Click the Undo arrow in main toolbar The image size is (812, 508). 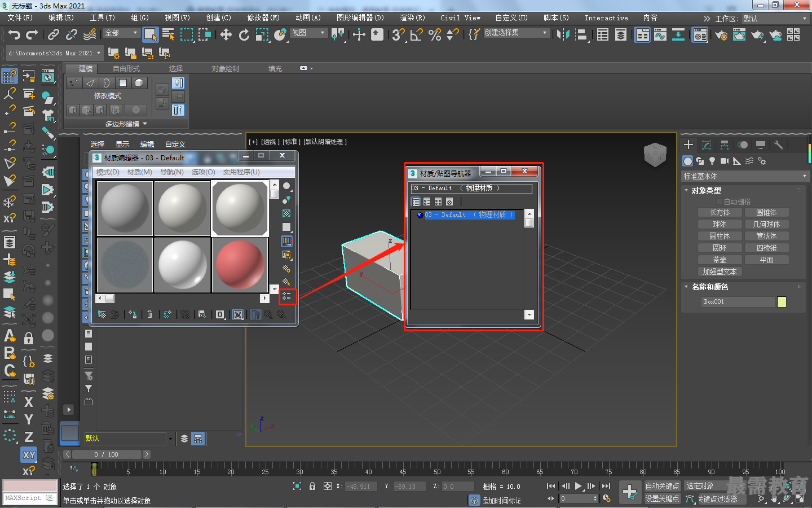click(x=14, y=35)
